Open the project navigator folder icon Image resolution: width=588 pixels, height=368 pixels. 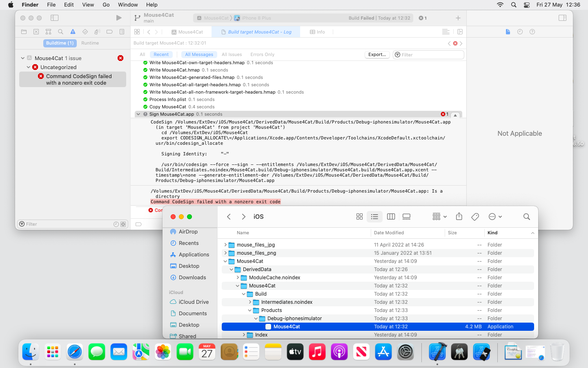tap(24, 32)
